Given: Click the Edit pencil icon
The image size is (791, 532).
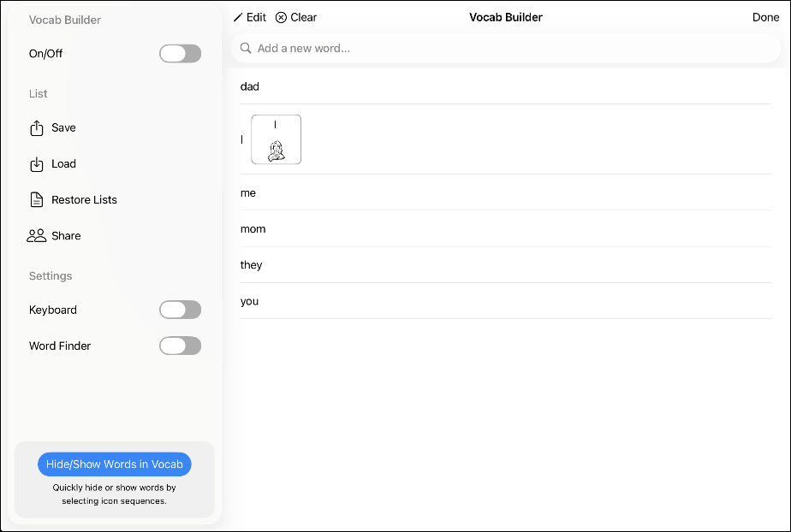Looking at the screenshot, I should [238, 17].
